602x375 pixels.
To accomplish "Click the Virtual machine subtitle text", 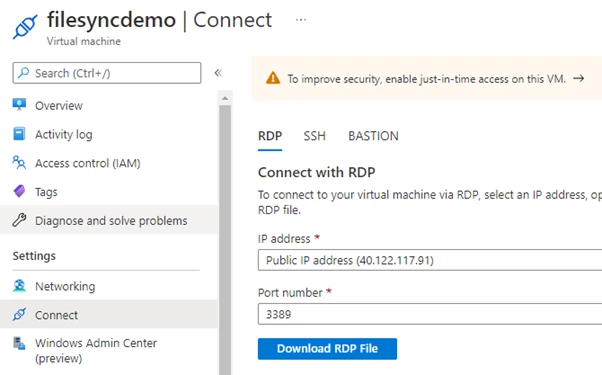I will [x=84, y=41].
